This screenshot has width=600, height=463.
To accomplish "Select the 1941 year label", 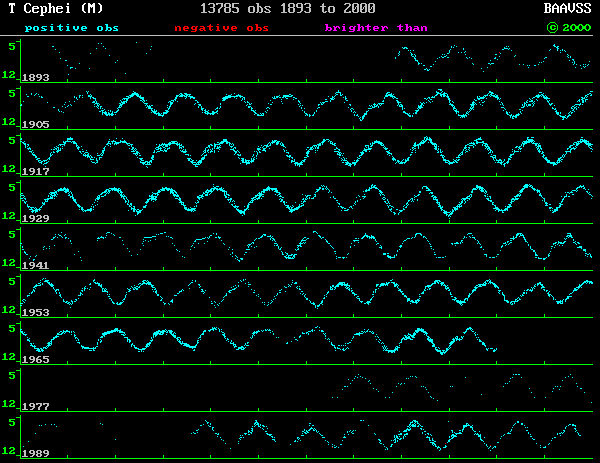I will [36, 266].
